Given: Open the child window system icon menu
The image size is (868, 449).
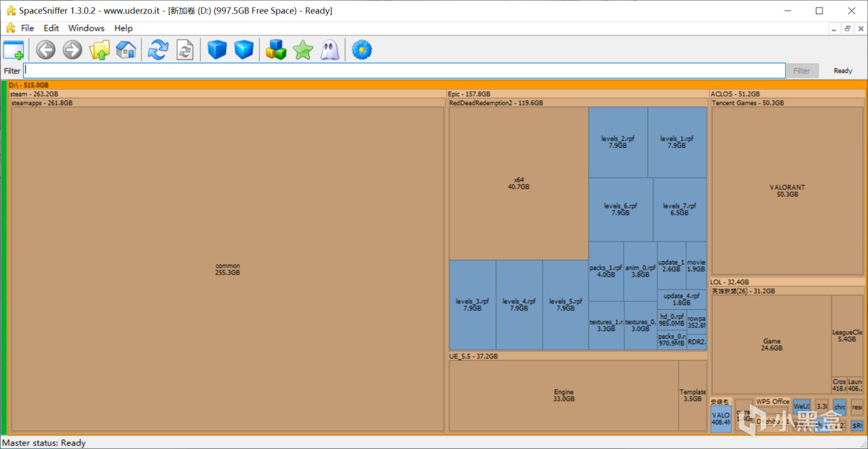Looking at the screenshot, I should [x=10, y=28].
